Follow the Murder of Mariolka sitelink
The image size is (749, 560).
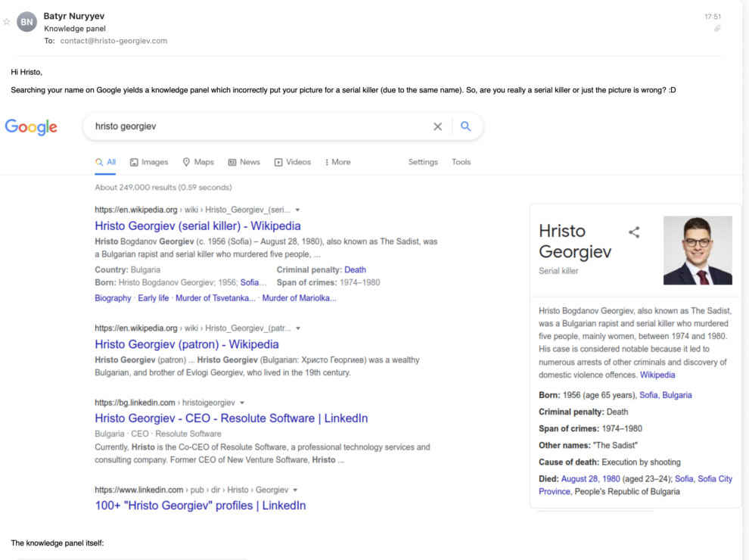(x=299, y=298)
